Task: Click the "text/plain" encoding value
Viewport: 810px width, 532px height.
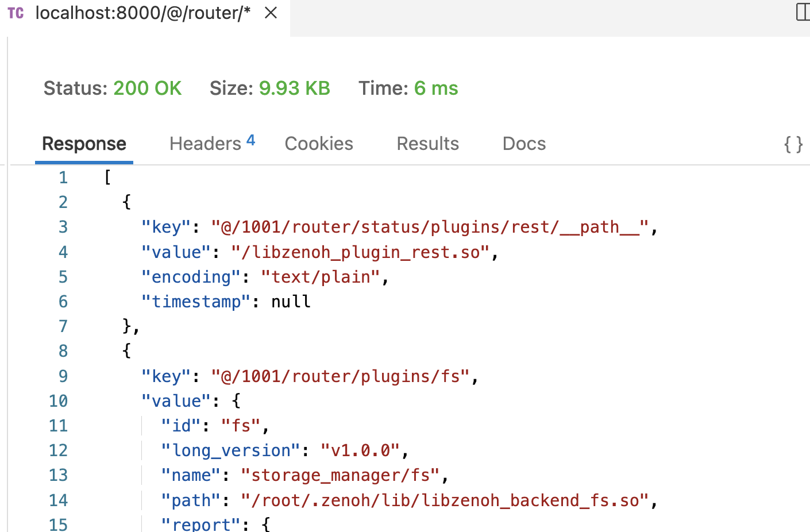Action: tap(321, 277)
